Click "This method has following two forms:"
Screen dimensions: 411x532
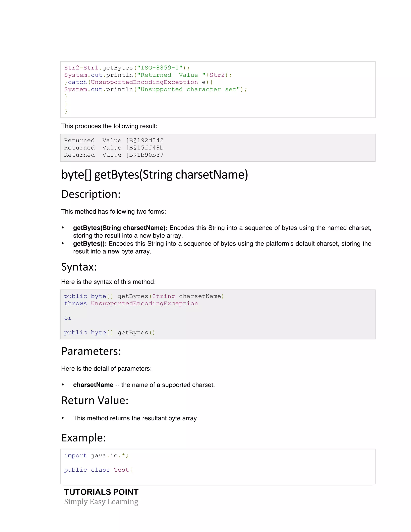(113, 211)
